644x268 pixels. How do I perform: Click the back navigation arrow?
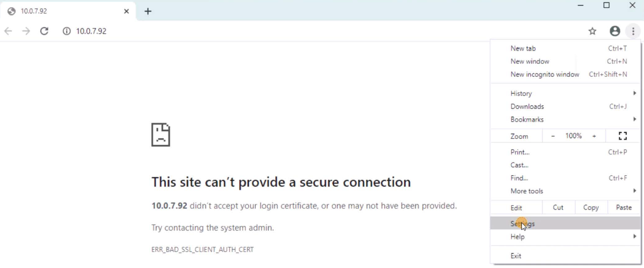tap(8, 31)
